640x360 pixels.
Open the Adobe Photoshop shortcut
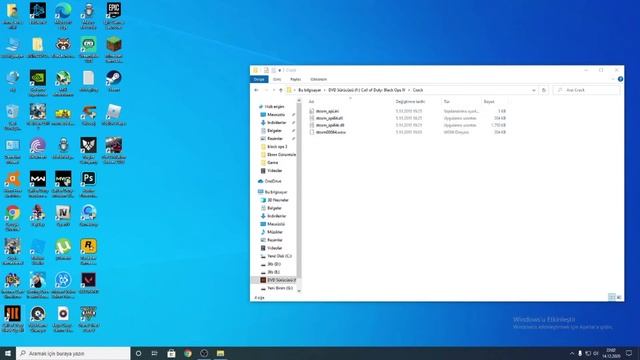(89, 184)
